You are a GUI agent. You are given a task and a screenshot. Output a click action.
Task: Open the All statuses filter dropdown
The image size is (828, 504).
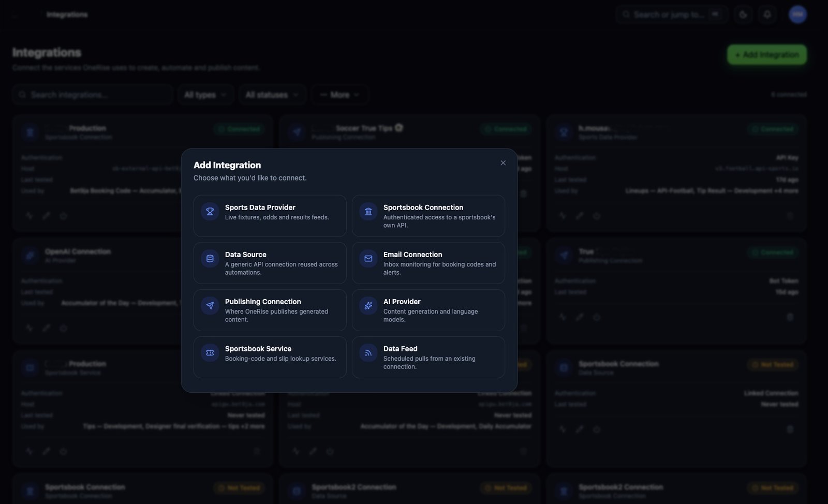point(272,95)
